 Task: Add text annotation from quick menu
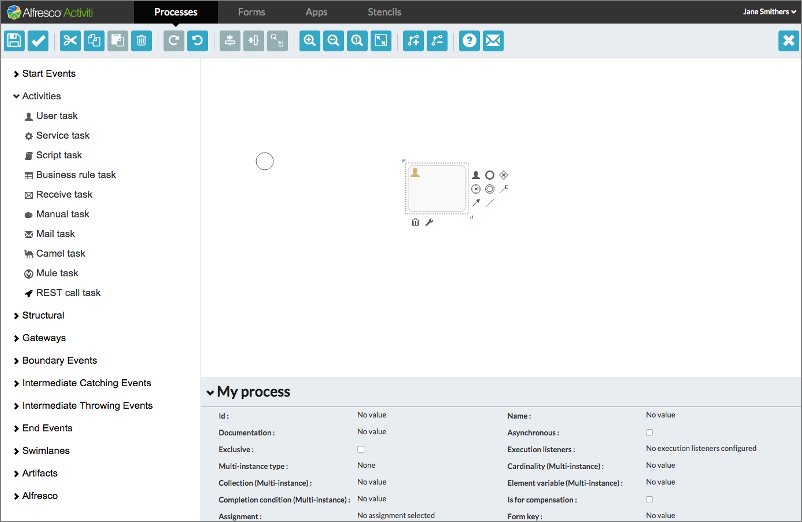[x=504, y=189]
